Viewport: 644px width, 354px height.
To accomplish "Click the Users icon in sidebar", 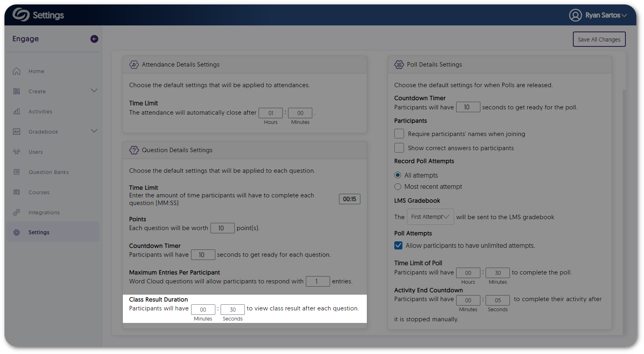I will [x=17, y=152].
